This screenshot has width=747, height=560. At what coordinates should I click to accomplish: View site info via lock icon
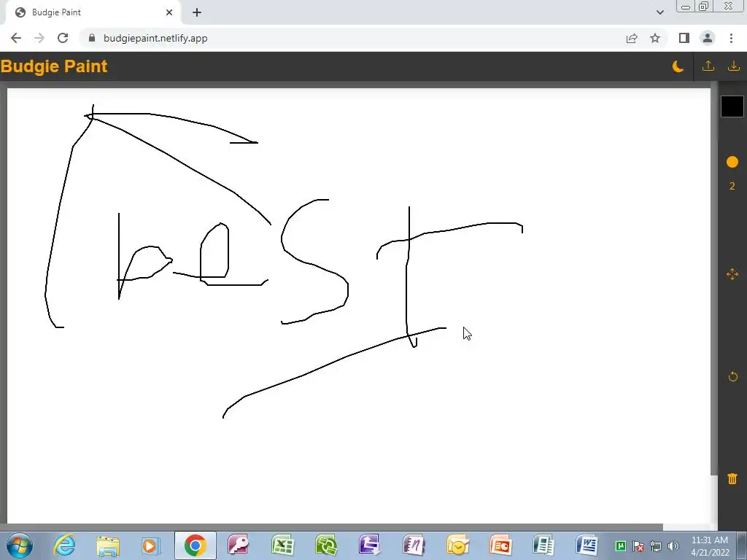[x=92, y=38]
